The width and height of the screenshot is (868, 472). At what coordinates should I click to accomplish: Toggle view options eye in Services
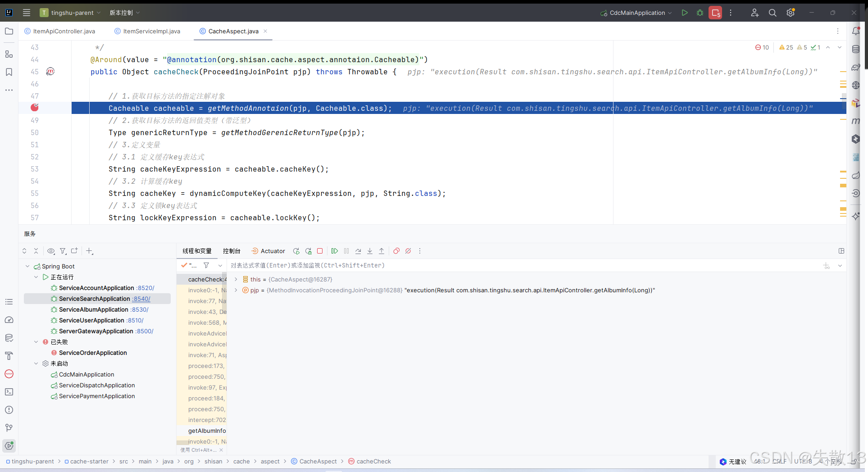point(51,251)
